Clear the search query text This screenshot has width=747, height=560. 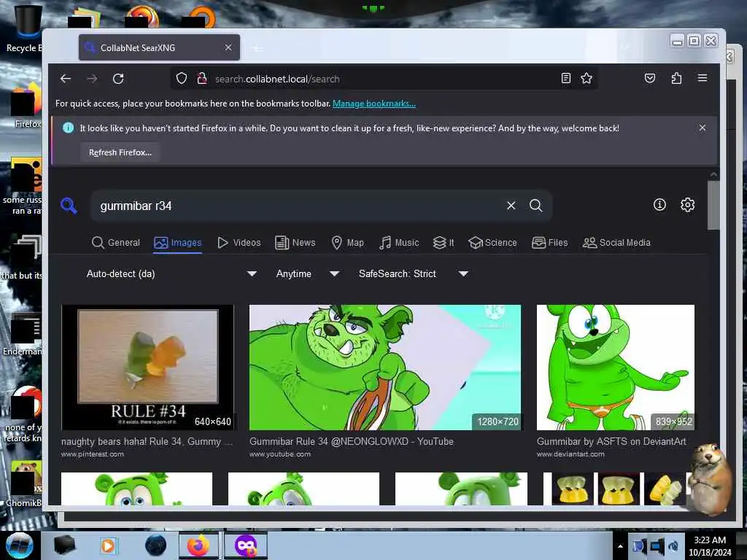click(x=511, y=205)
